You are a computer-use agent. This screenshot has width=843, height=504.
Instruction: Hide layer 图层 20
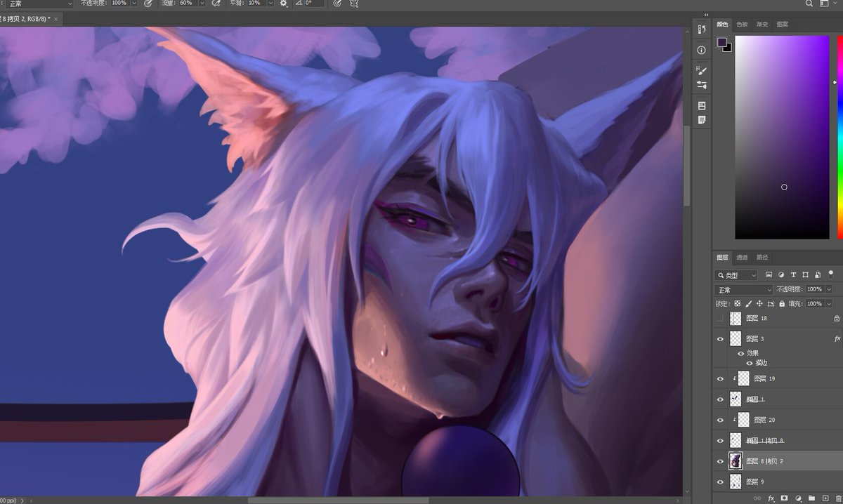pos(720,420)
